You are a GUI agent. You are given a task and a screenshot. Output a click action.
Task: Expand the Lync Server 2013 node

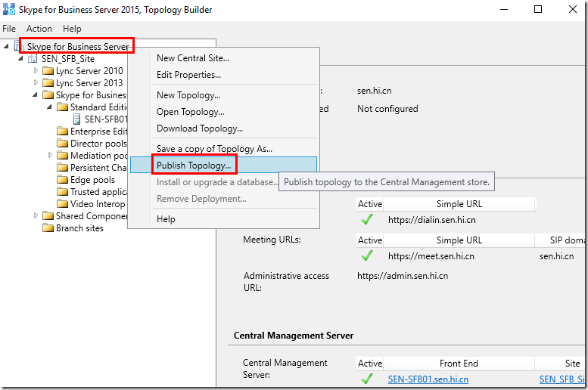[x=36, y=82]
